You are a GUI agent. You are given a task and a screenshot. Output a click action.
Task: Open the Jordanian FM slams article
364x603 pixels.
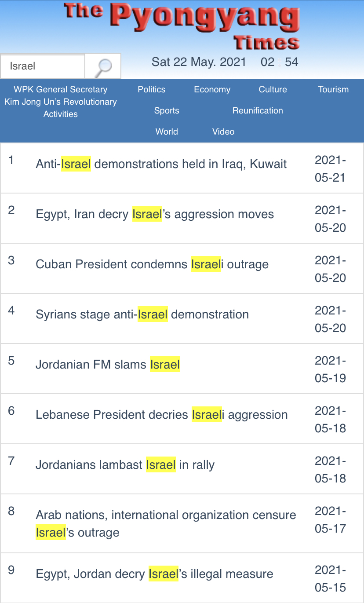[108, 365]
